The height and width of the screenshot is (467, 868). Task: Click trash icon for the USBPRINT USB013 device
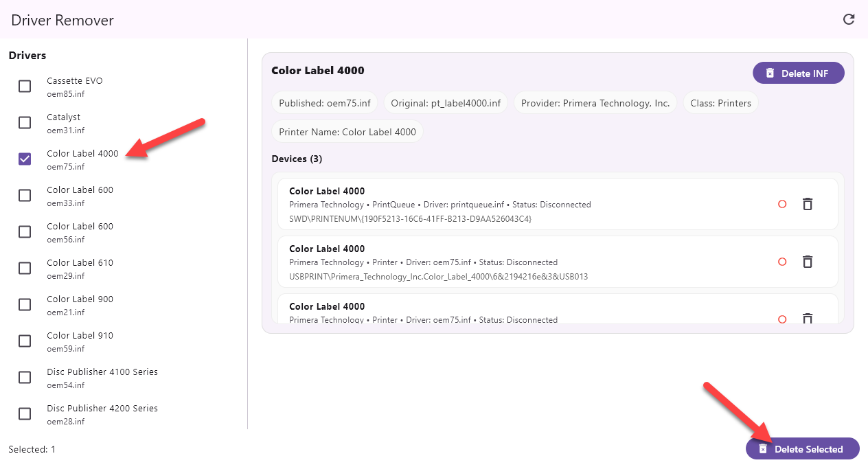808,262
